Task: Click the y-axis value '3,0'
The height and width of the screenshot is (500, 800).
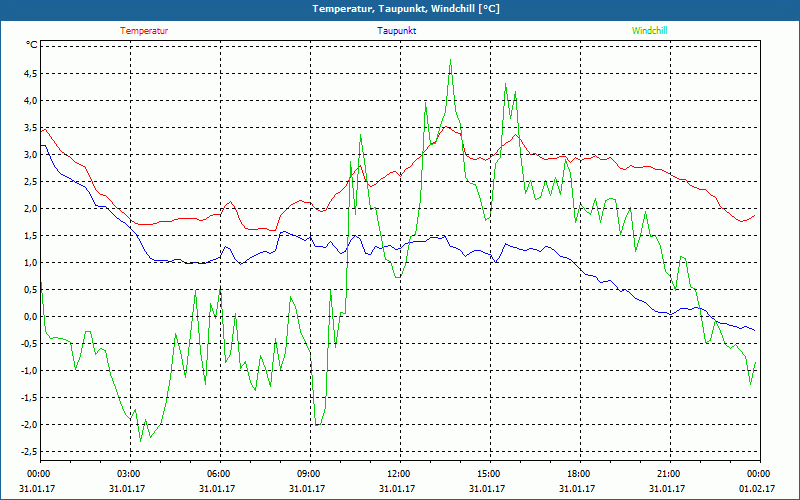Action: click(x=31, y=155)
